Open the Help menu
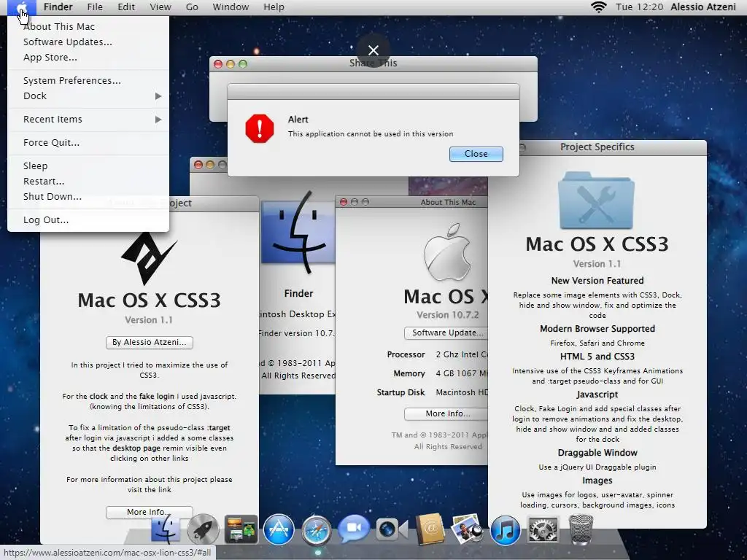This screenshot has height=560, width=747. pyautogui.click(x=274, y=7)
